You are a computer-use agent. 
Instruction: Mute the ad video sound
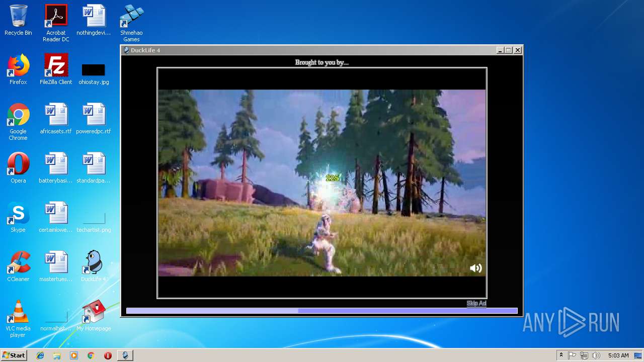click(475, 268)
